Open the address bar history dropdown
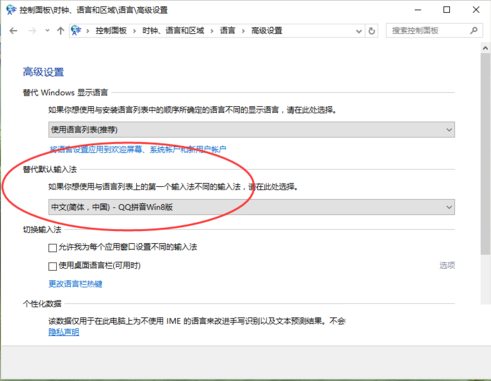This screenshot has width=491, height=381. pos(359,31)
